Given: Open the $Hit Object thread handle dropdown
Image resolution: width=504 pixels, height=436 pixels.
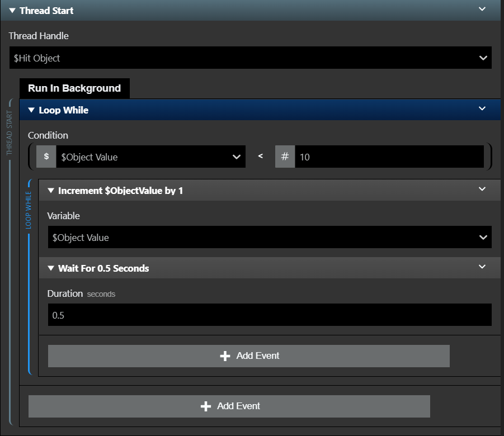Looking at the screenshot, I should coord(251,58).
